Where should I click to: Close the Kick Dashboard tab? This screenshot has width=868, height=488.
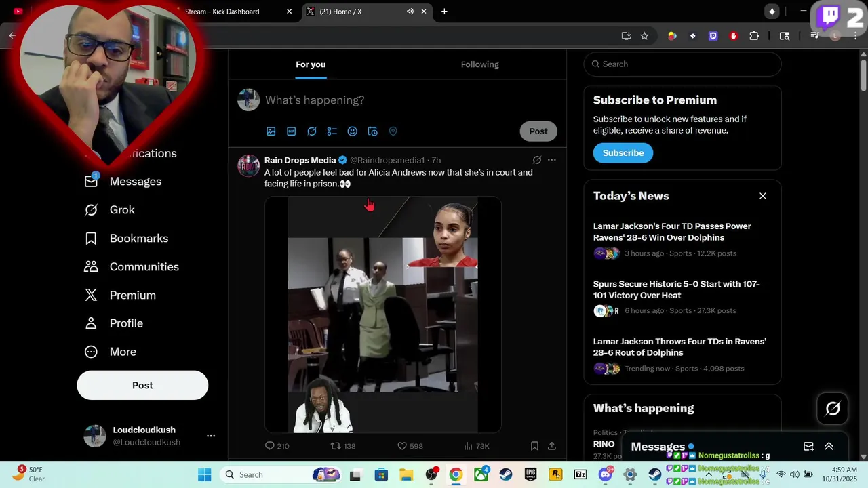290,12
